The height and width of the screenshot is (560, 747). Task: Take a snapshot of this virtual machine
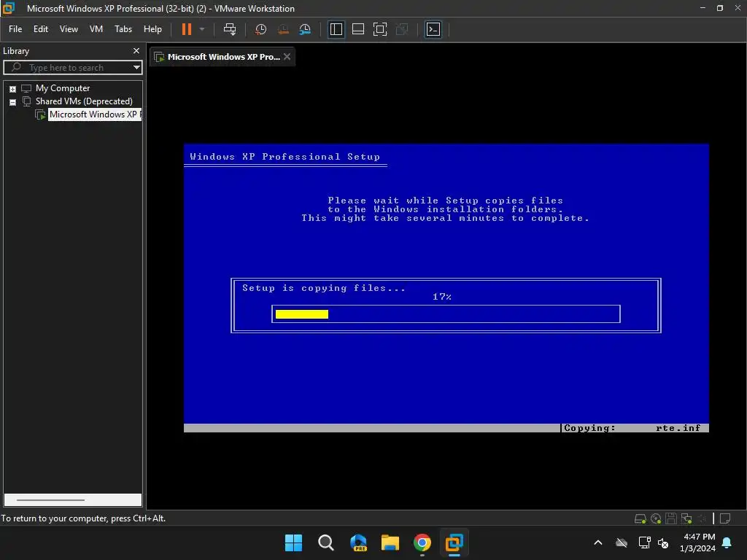point(260,29)
